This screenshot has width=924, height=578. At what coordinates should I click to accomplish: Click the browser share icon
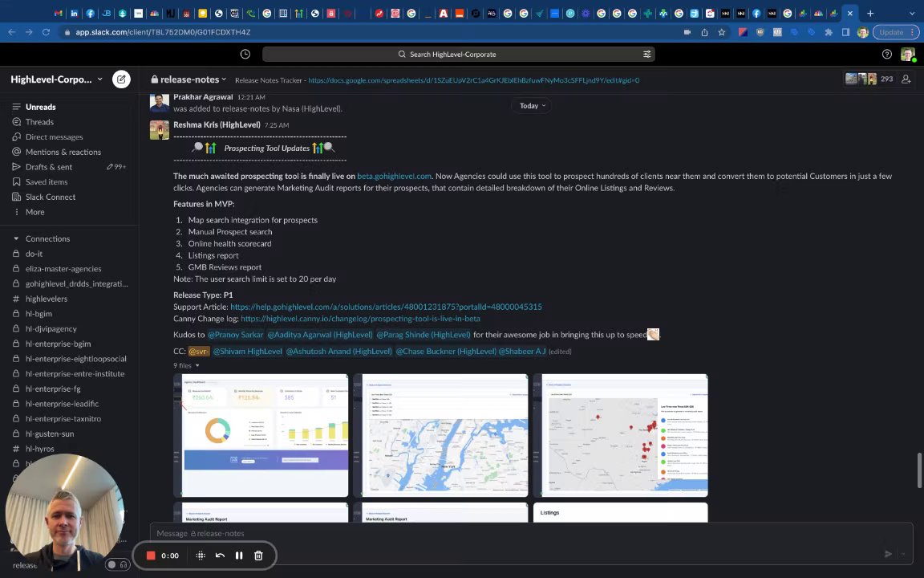click(704, 32)
